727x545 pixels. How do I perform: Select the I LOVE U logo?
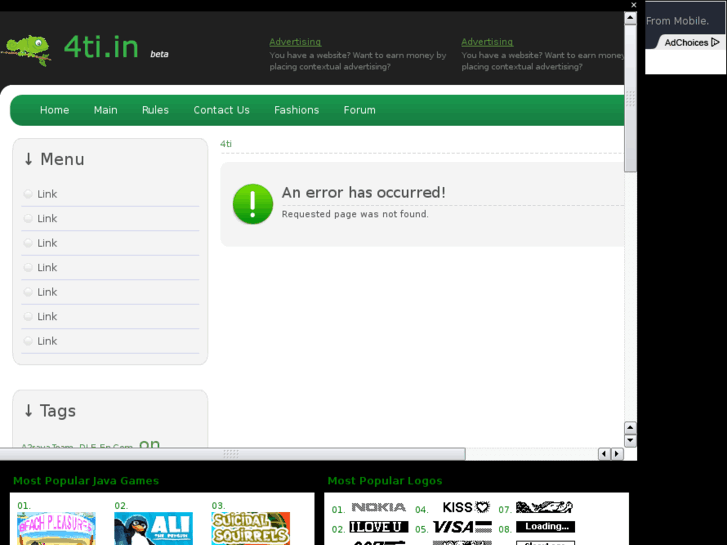pos(378,527)
